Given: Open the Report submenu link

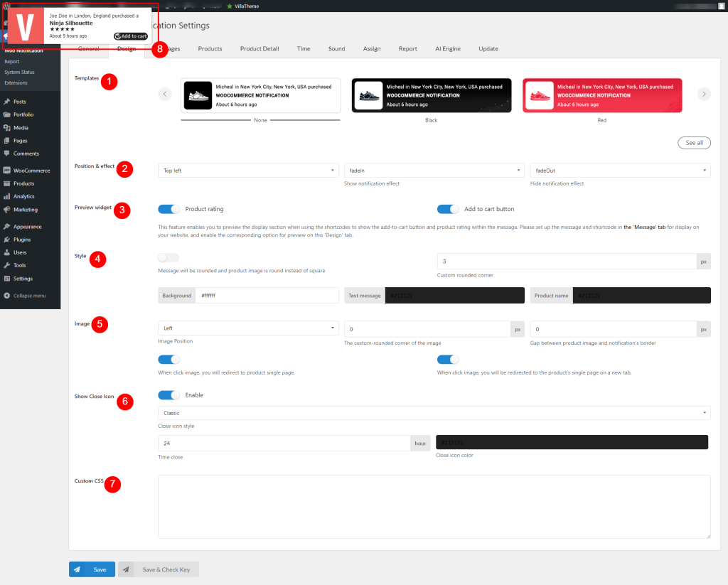Looking at the screenshot, I should click(12, 62).
